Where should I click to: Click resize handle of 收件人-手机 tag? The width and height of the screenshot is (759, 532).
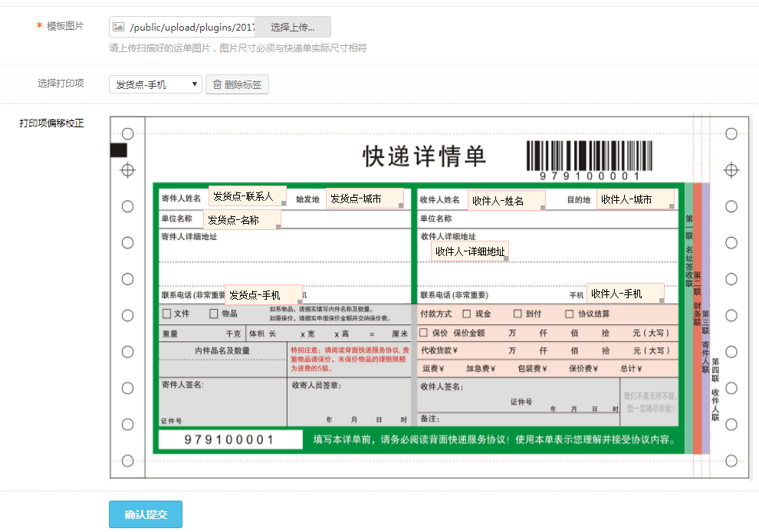click(661, 300)
